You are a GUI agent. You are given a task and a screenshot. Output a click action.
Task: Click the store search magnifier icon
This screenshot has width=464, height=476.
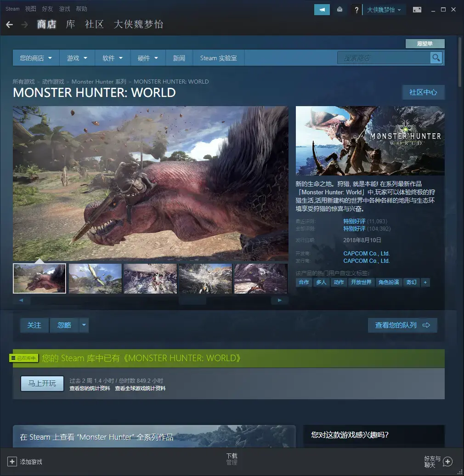pos(436,58)
